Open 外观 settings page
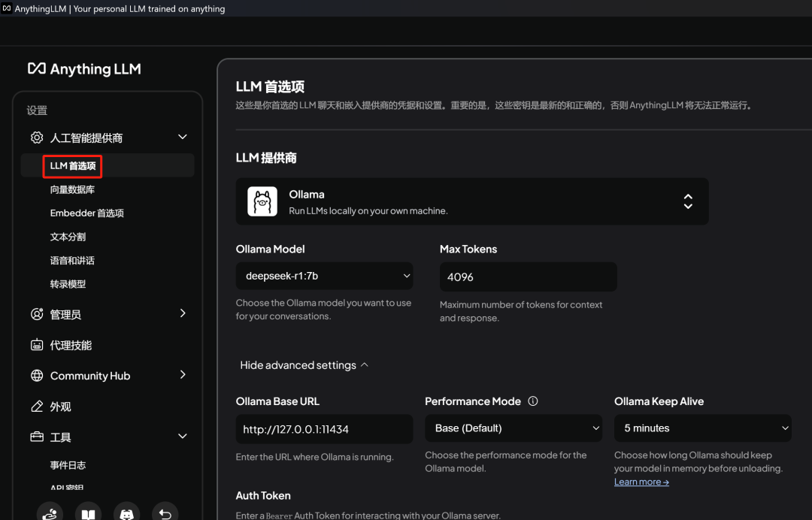812x520 pixels. point(61,407)
